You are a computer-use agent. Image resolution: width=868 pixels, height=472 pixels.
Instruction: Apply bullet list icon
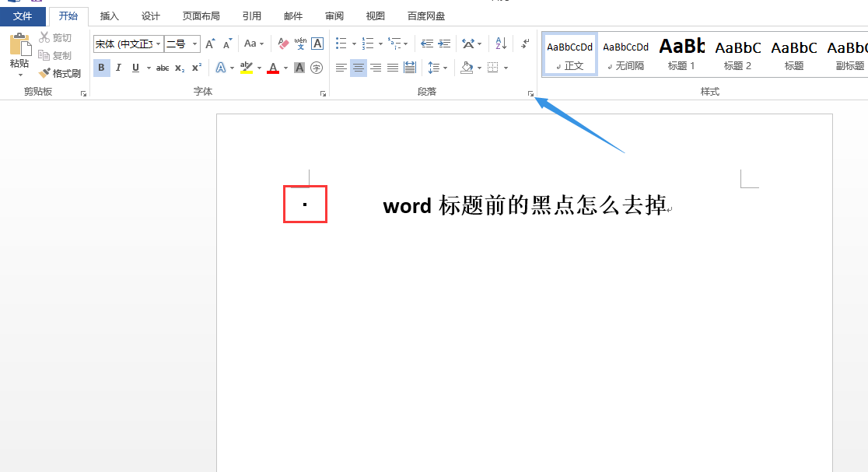(x=341, y=44)
